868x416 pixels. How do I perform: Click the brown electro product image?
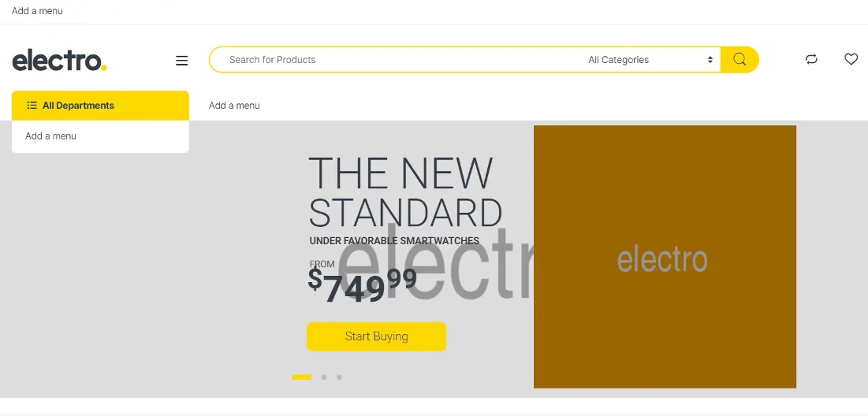point(665,257)
